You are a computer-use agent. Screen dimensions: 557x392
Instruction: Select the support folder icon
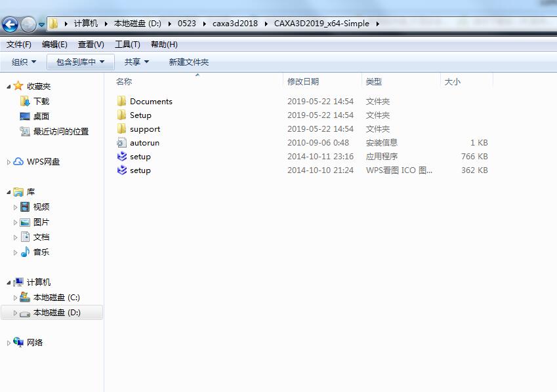tap(121, 129)
